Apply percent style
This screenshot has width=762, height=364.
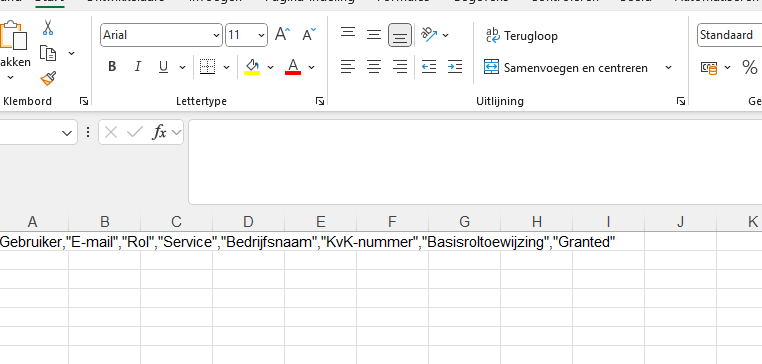click(750, 67)
